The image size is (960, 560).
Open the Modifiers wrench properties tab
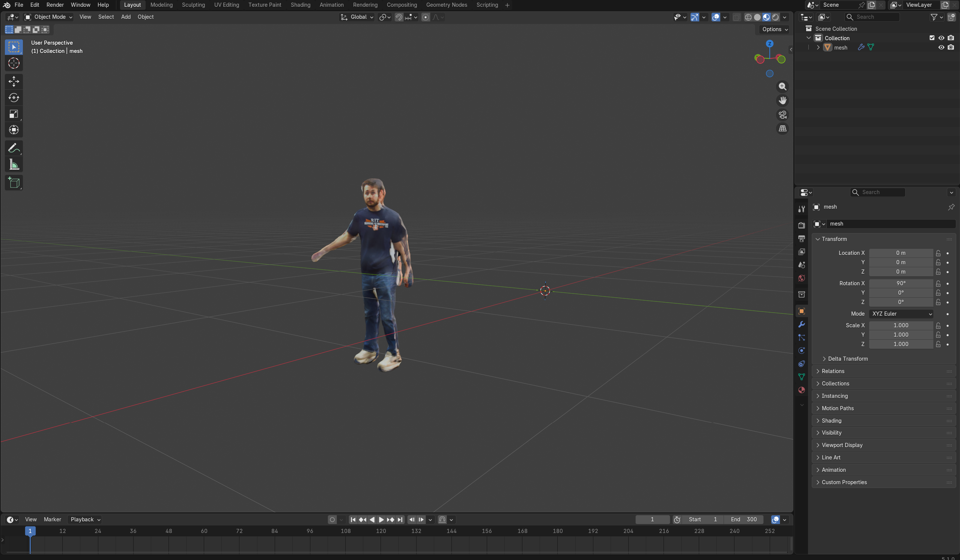coord(801,325)
